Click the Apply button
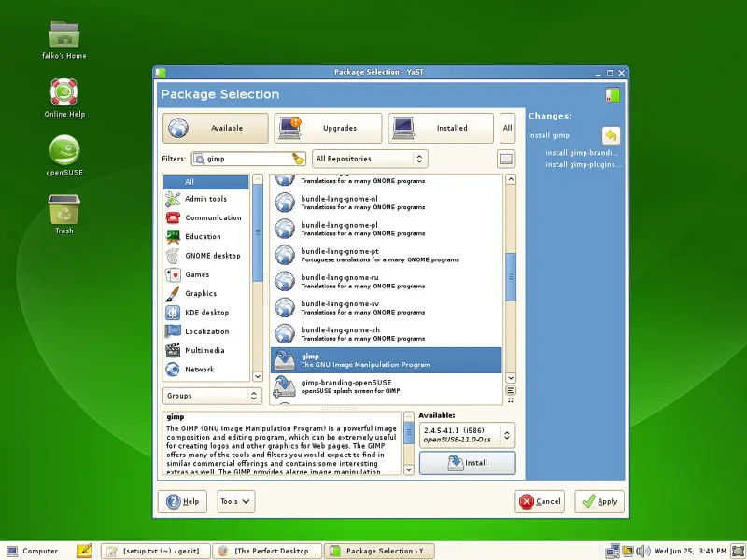Screen dimensions: 747x560 click(599, 501)
